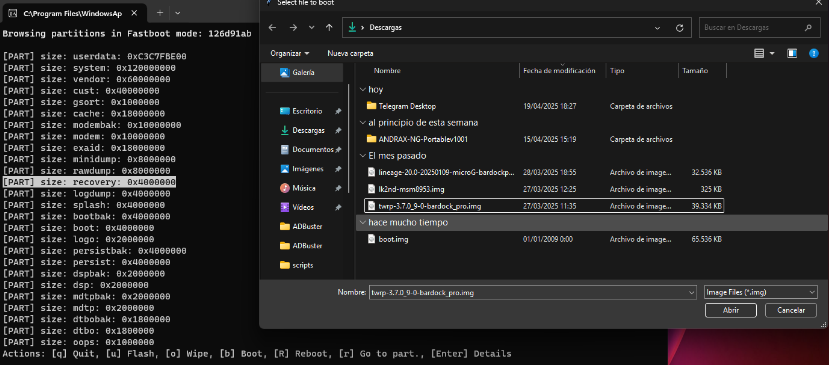Screen dimensions: 829x365
Task: Click userdata partition line in terminal
Action: tap(95, 57)
